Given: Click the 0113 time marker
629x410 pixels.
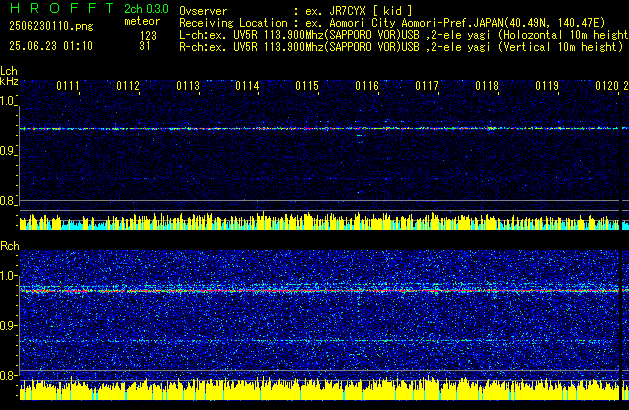Looking at the screenshot, I should pos(188,86).
